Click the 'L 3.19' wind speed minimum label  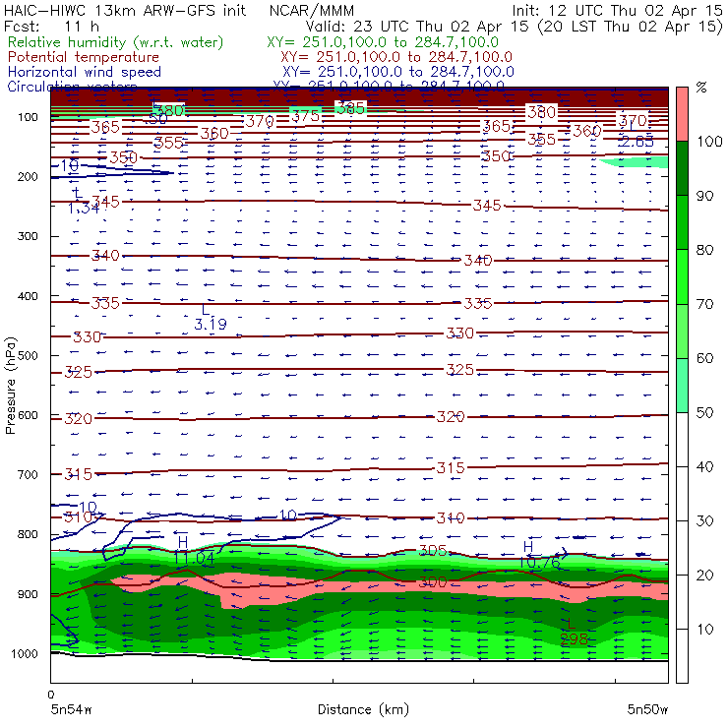tap(211, 318)
